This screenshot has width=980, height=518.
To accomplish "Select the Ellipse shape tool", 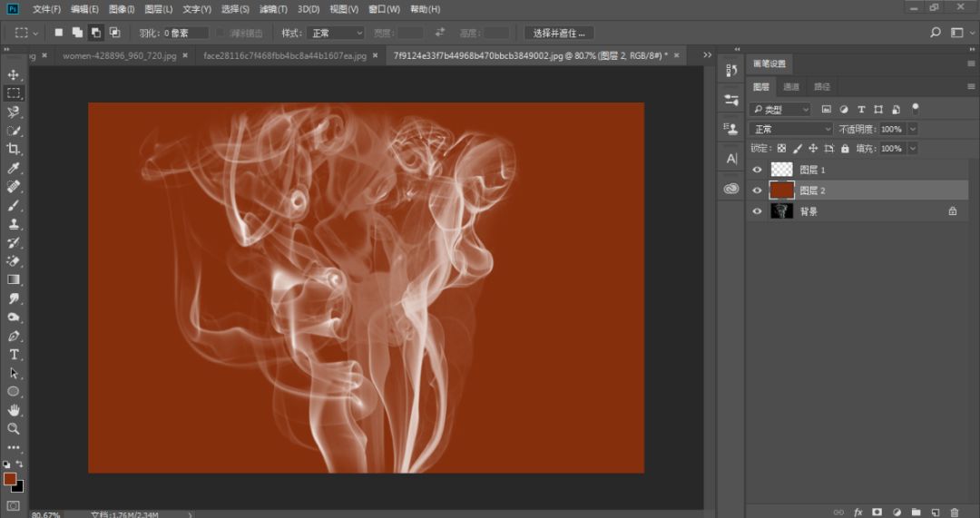I will point(13,391).
